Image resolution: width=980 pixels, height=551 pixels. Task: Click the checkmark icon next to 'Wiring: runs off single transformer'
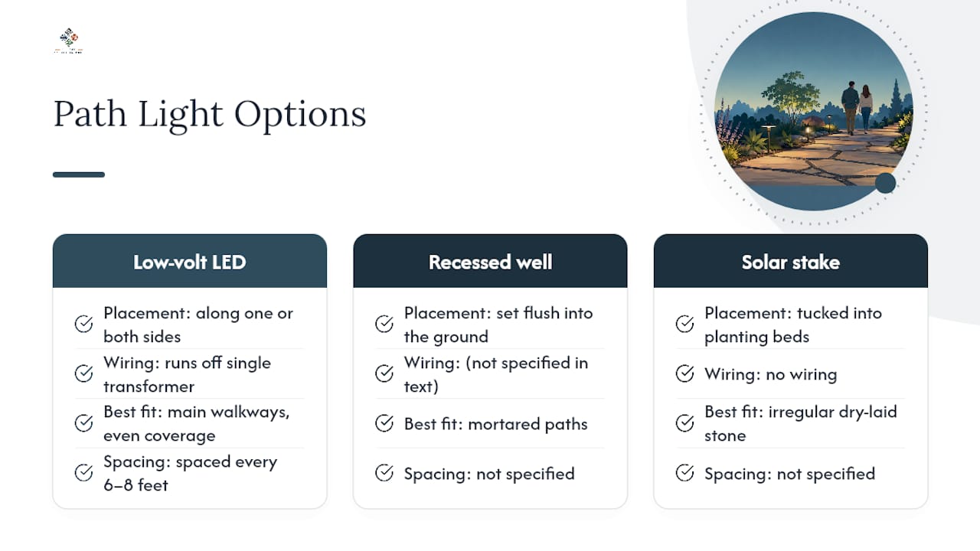pyautogui.click(x=83, y=373)
